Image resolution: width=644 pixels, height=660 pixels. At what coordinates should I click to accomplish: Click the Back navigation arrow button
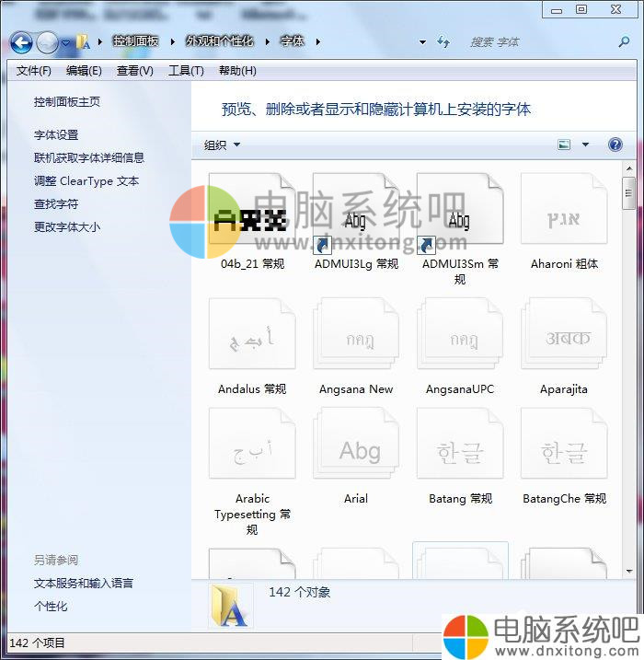click(x=21, y=42)
